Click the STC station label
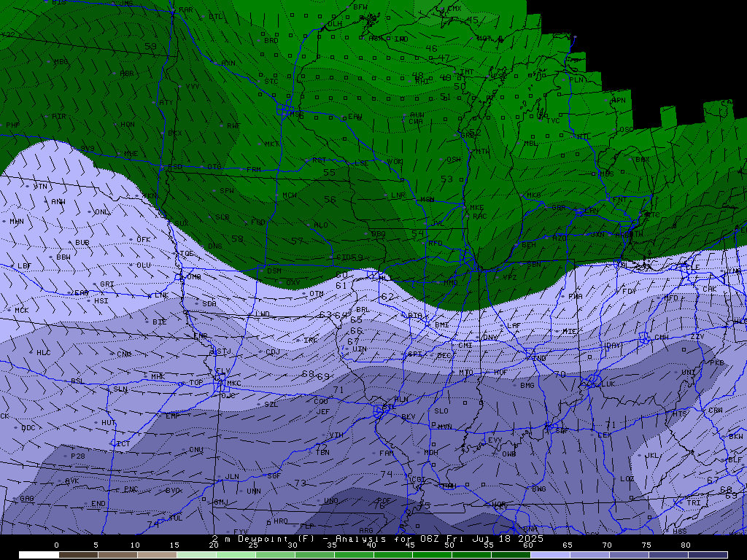Screen dimensions: 747x560 click(271, 82)
